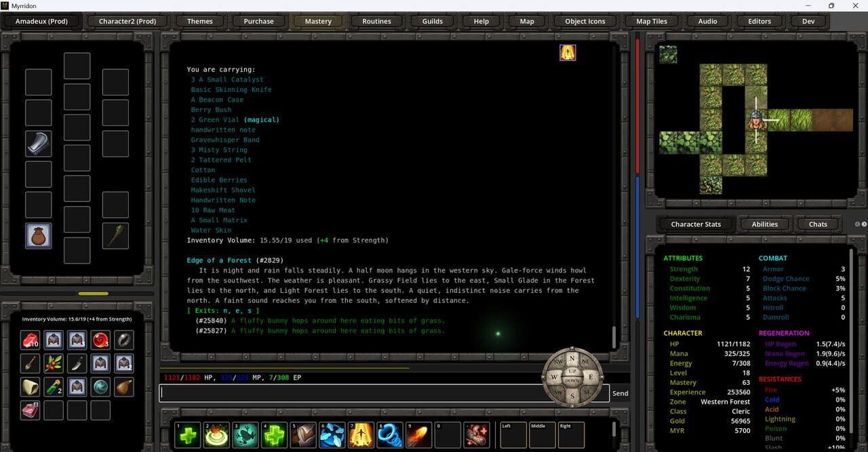Click the Left mouse binding slot

(513, 435)
